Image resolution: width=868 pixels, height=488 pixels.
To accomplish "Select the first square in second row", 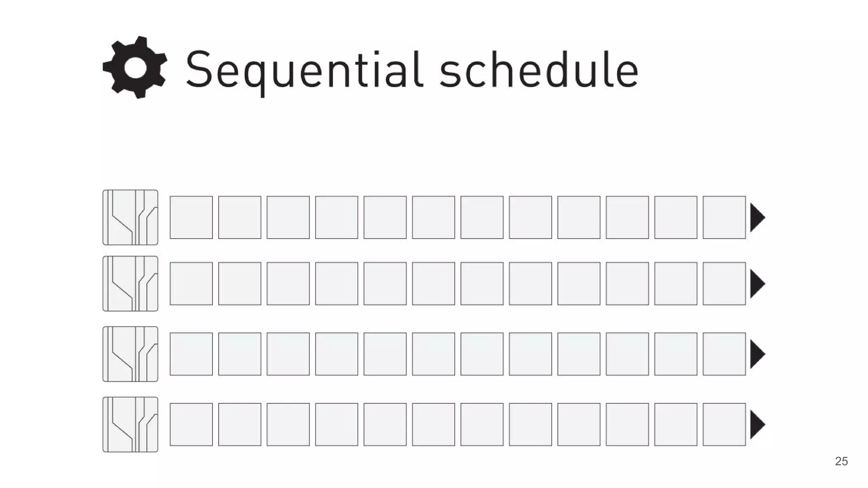I will pyautogui.click(x=191, y=283).
